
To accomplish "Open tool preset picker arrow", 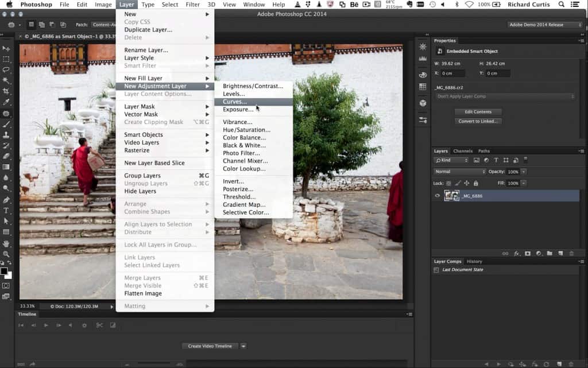I will point(20,25).
